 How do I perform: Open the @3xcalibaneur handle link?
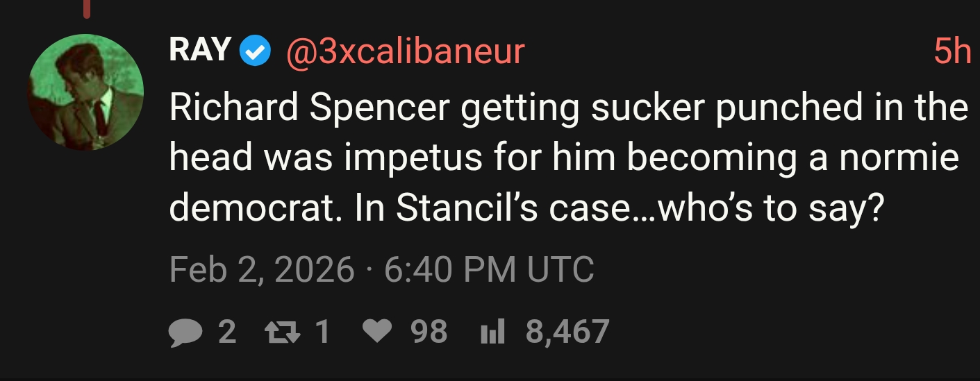click(405, 52)
